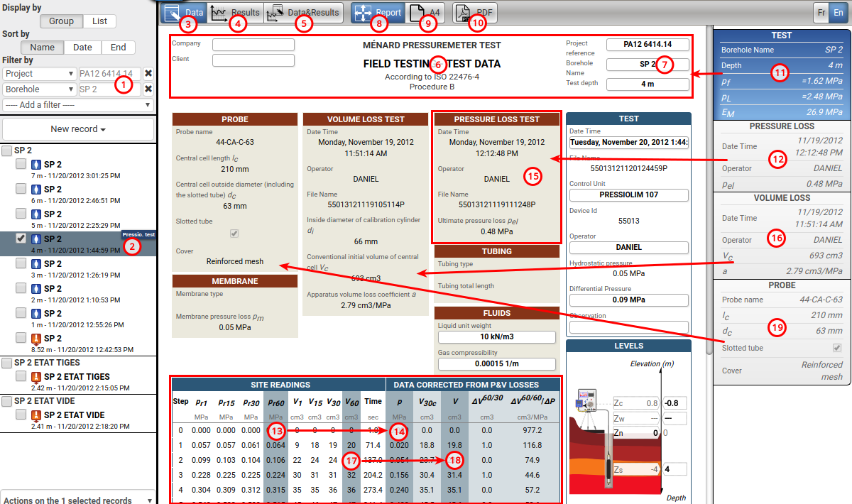Open the Data&Results combined view

pyautogui.click(x=303, y=13)
